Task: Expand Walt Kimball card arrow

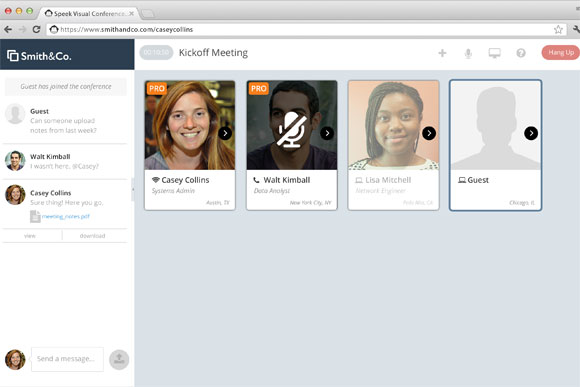Action: 327,133
